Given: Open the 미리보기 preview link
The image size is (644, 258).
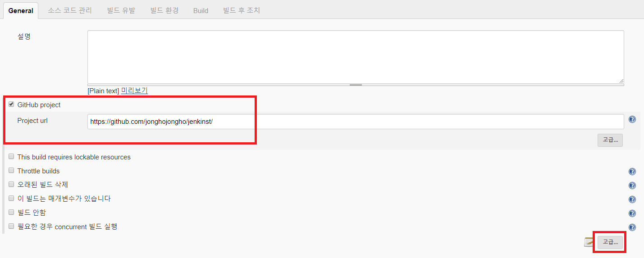Looking at the screenshot, I should click(134, 91).
